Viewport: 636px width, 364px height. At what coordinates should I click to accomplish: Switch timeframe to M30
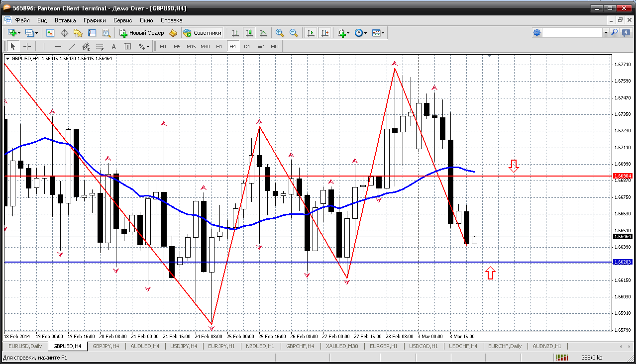[205, 46]
